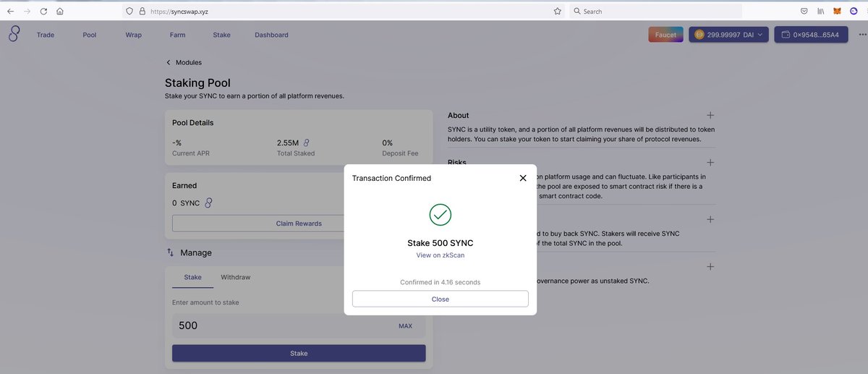Switch to the Stake tab under Manage
This screenshot has width=868, height=374.
pyautogui.click(x=192, y=277)
